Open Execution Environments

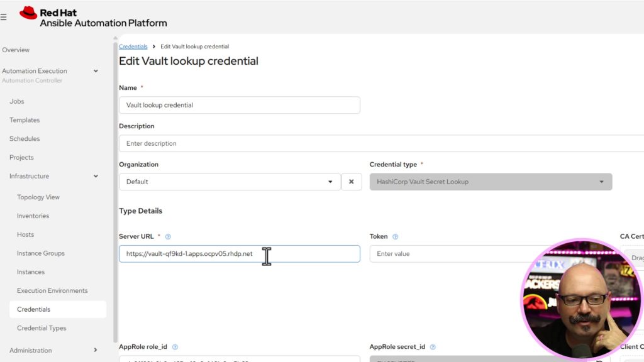[52, 290]
